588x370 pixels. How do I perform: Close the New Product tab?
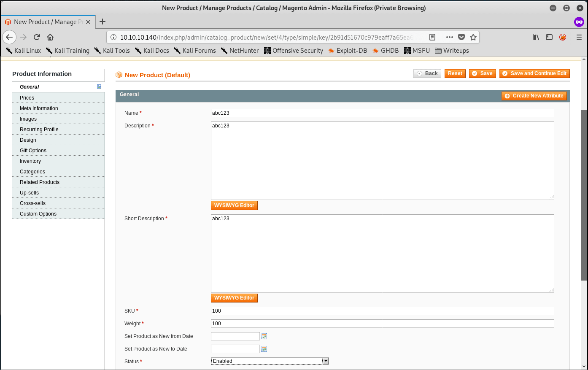click(x=88, y=22)
